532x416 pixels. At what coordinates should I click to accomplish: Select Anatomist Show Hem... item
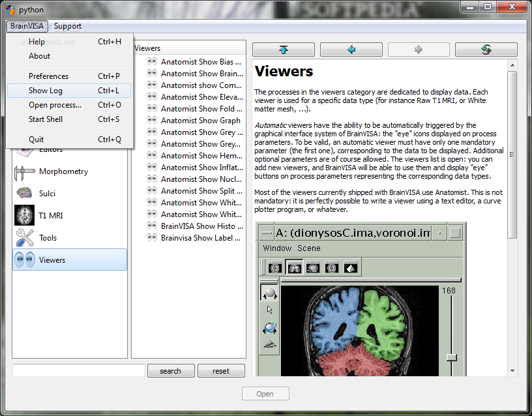coord(201,156)
